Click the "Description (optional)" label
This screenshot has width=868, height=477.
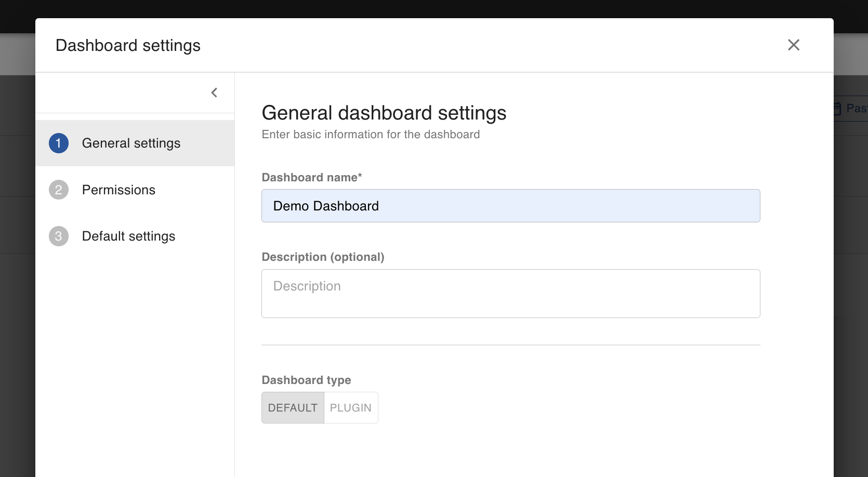323,257
